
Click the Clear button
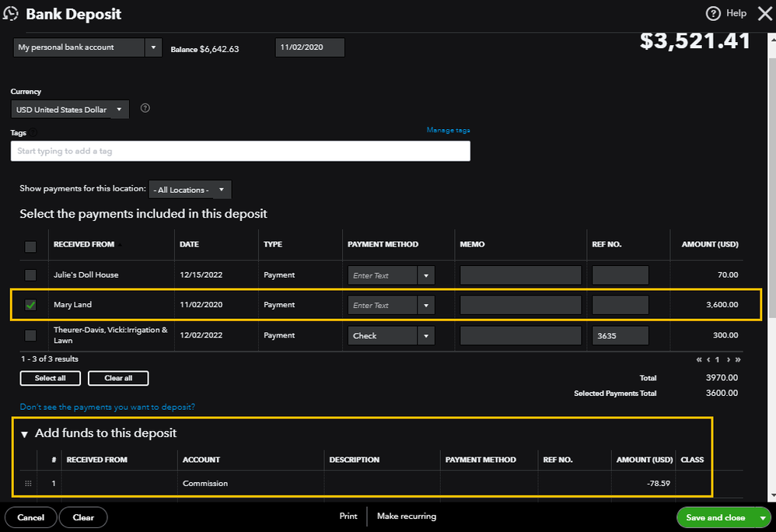(x=83, y=518)
